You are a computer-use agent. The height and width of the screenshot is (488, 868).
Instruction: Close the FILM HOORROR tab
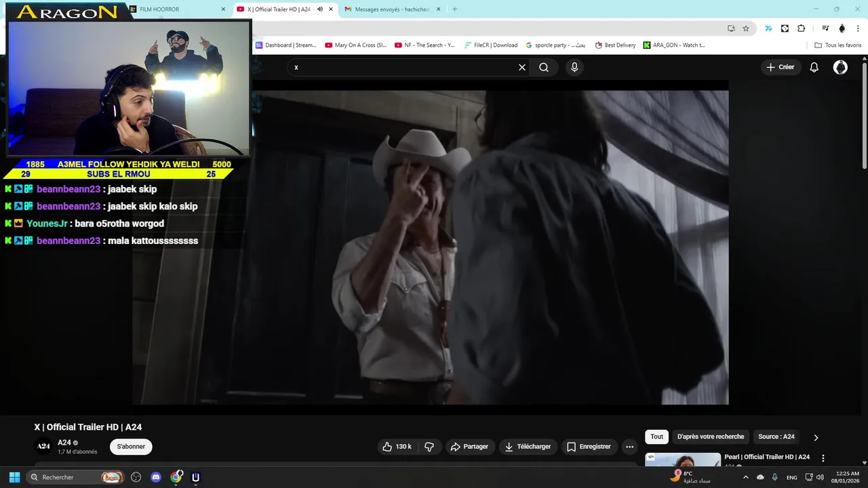tap(223, 9)
